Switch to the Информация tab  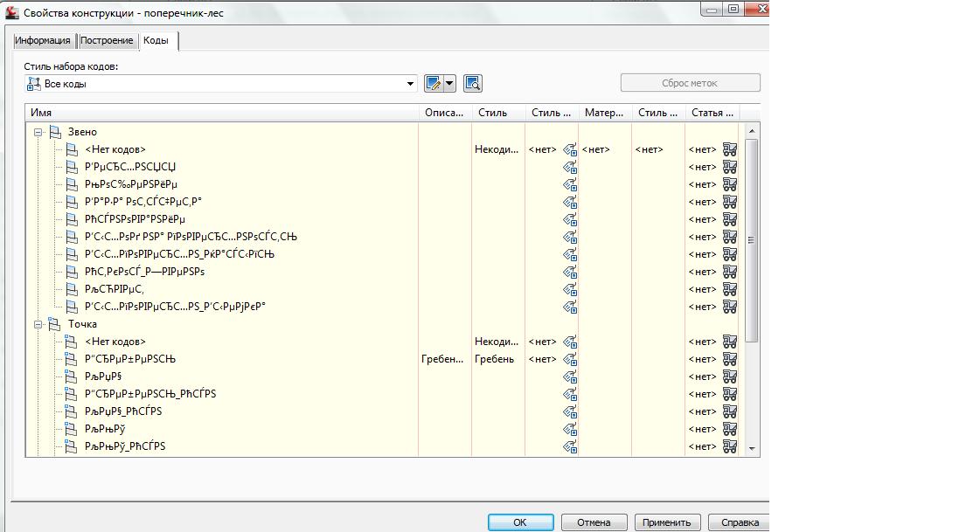point(43,40)
